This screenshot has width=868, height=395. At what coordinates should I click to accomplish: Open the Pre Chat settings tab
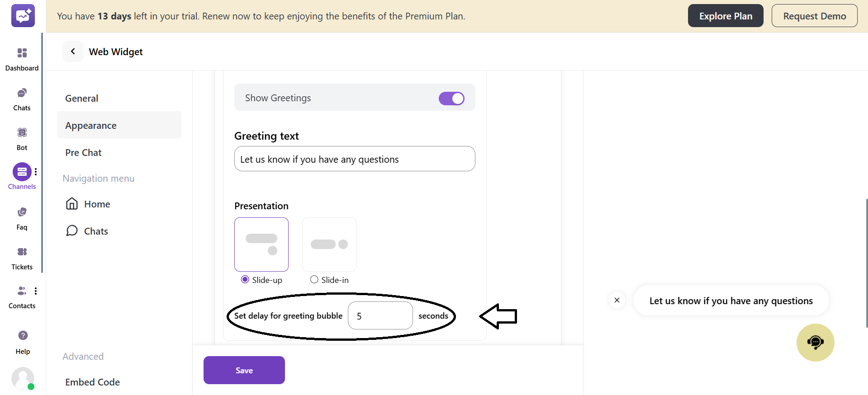tap(84, 152)
